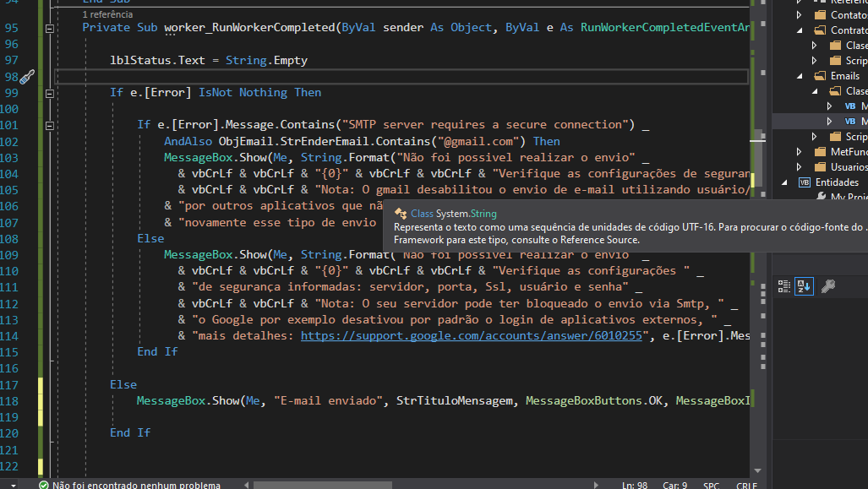Click the horizontal scrollbar left arrow

point(246,485)
